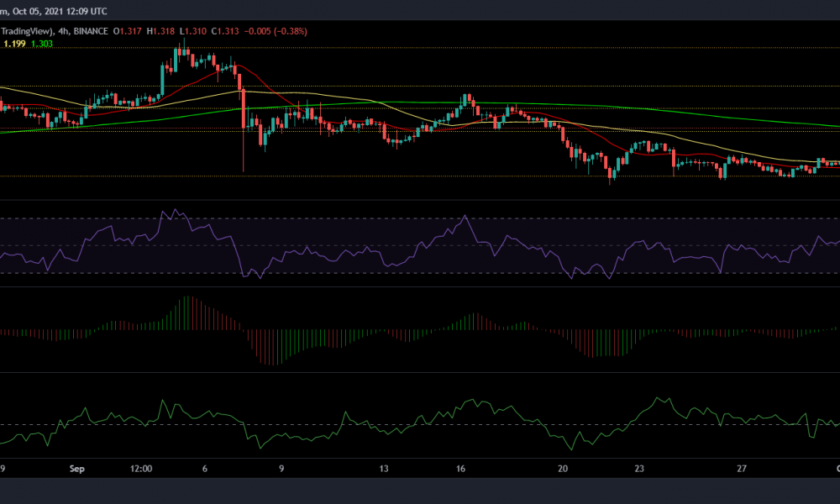The width and height of the screenshot is (840, 504).
Task: Click the 12:00 label on time axis
Action: [141, 469]
